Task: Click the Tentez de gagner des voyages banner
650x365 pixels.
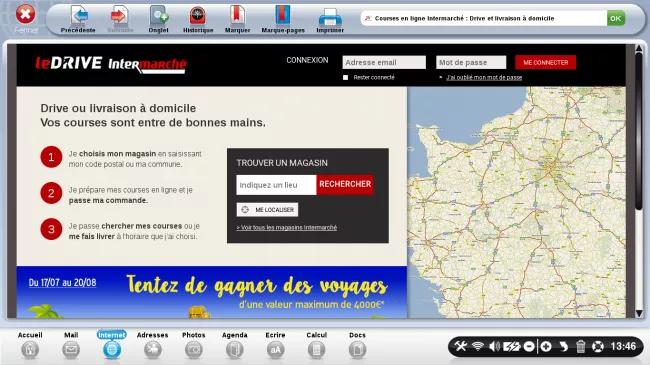Action: [x=211, y=292]
